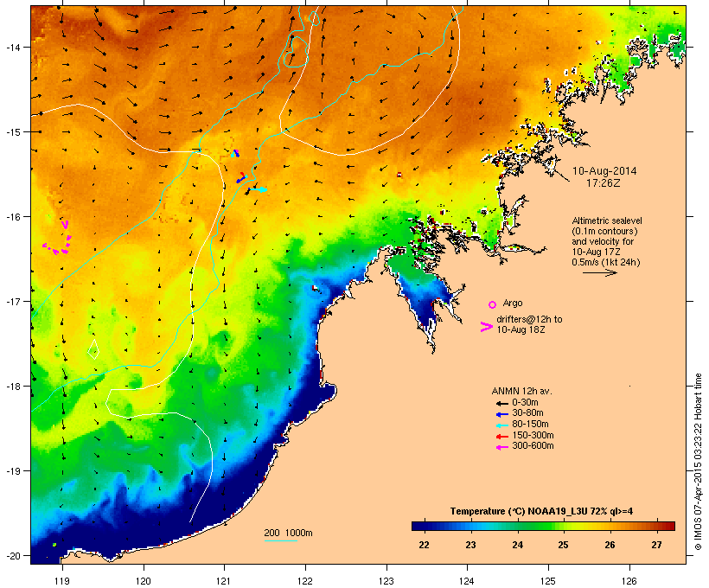
Task: Click the magenta drifter track near 119E
Action: [57, 239]
